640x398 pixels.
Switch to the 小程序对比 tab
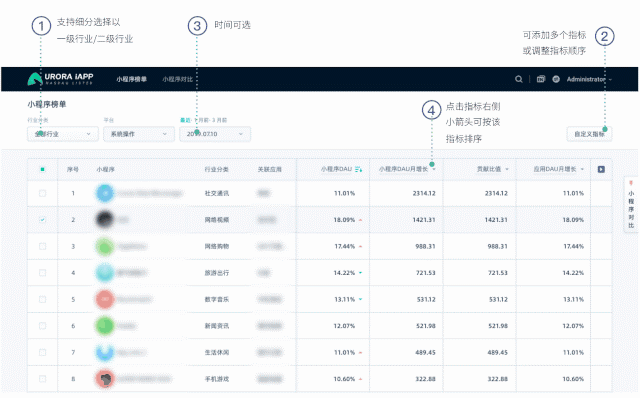point(178,79)
